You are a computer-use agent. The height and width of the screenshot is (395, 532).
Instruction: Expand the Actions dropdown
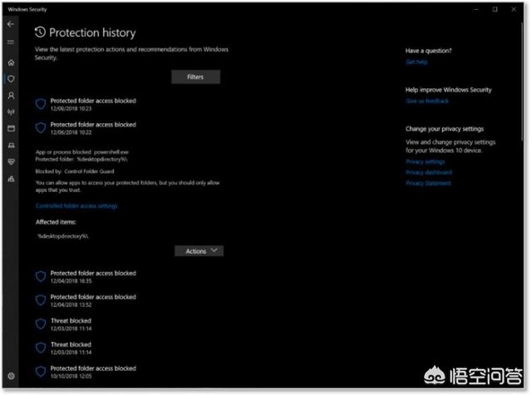tap(199, 251)
